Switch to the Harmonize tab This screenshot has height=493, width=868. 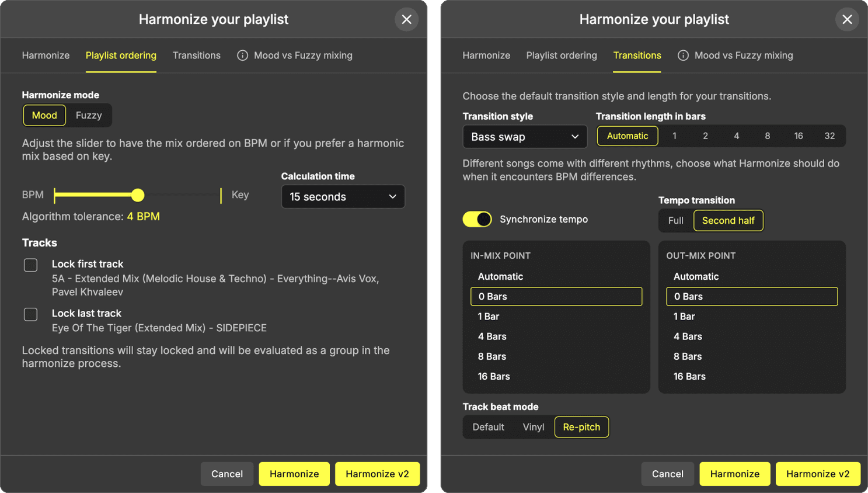pyautogui.click(x=46, y=55)
